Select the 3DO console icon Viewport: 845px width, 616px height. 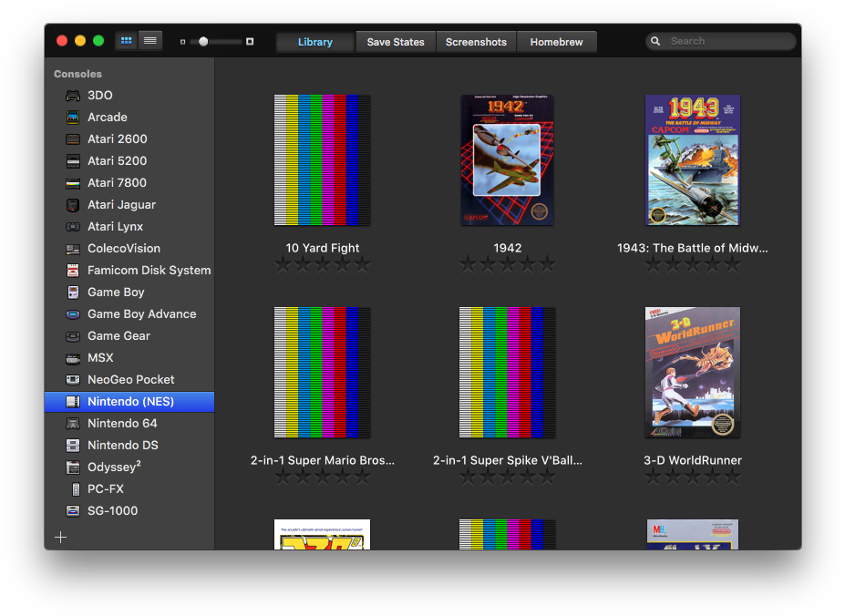click(x=73, y=96)
